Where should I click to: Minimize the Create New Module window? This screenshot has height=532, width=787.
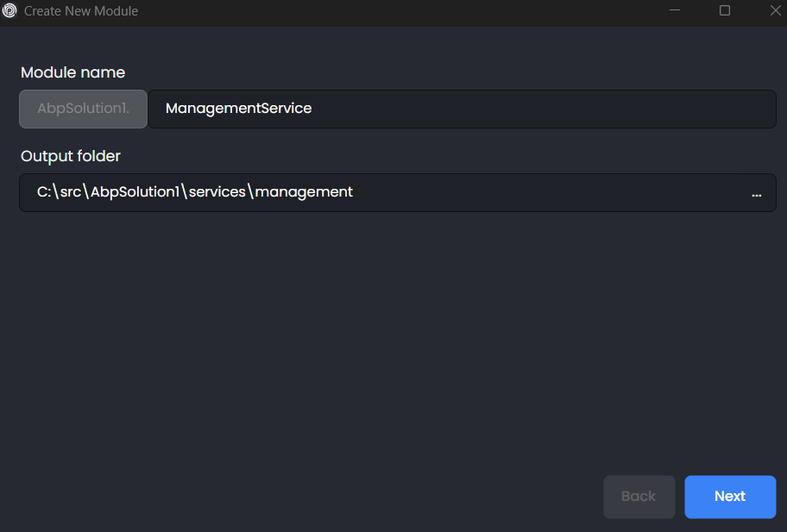coord(676,11)
